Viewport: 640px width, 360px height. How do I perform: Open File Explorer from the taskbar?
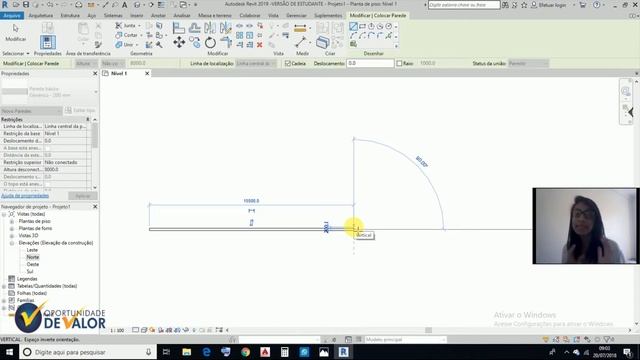pos(187,352)
